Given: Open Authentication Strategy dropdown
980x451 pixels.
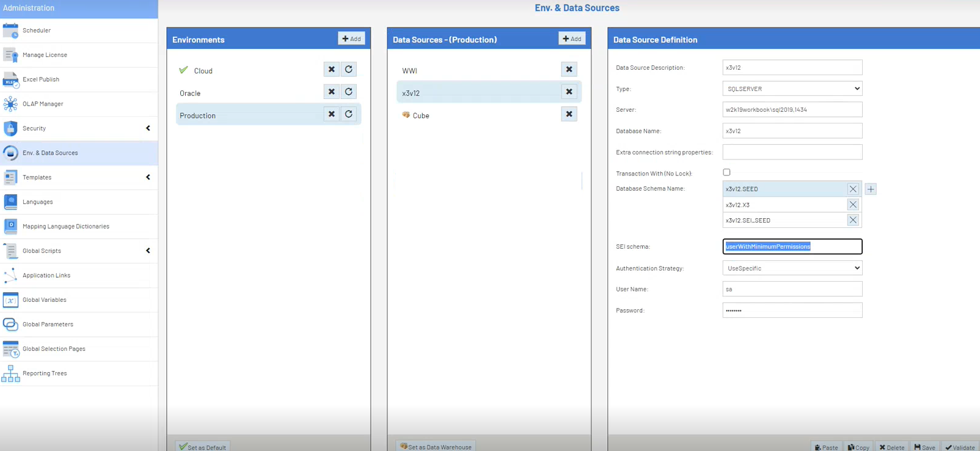Looking at the screenshot, I should point(792,268).
